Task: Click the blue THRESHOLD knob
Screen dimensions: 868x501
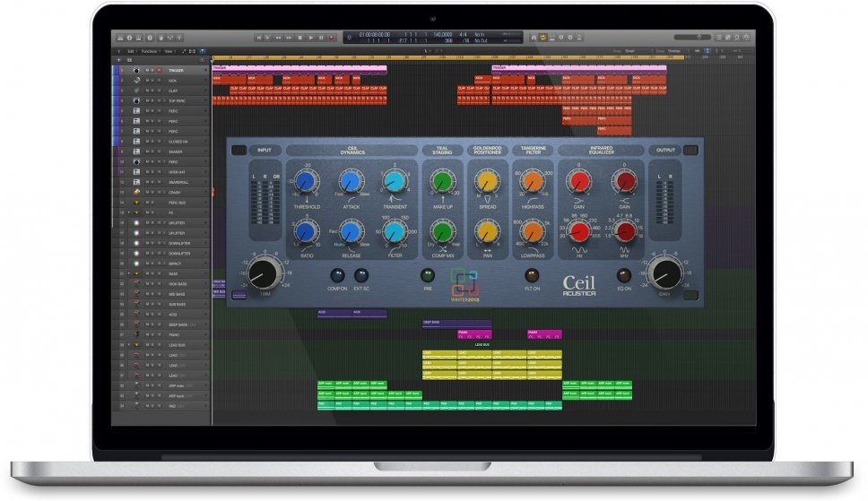Action: 306,182
